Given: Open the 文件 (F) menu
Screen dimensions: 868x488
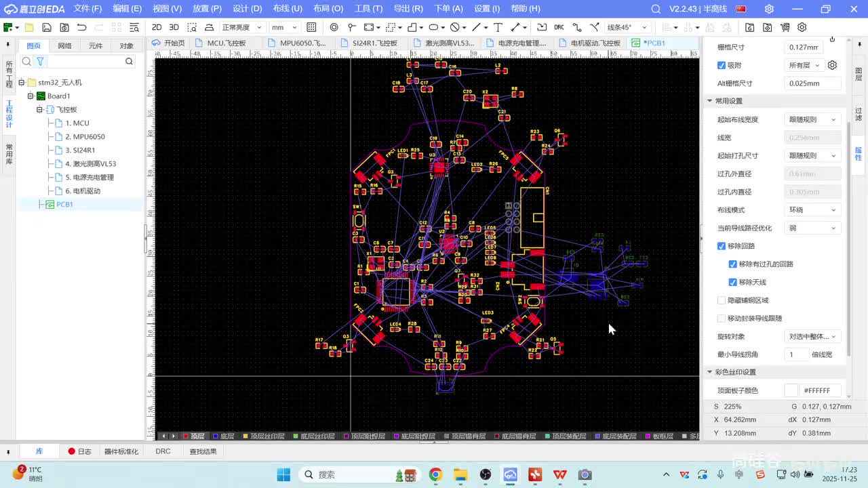Looking at the screenshot, I should tap(87, 9).
